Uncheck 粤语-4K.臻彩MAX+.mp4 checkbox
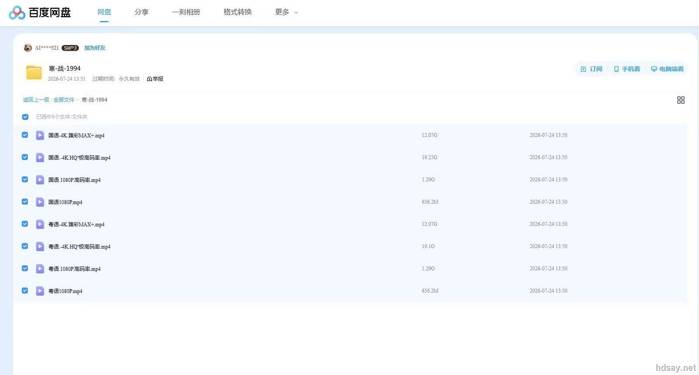This screenshot has height=375, width=699. 25,224
